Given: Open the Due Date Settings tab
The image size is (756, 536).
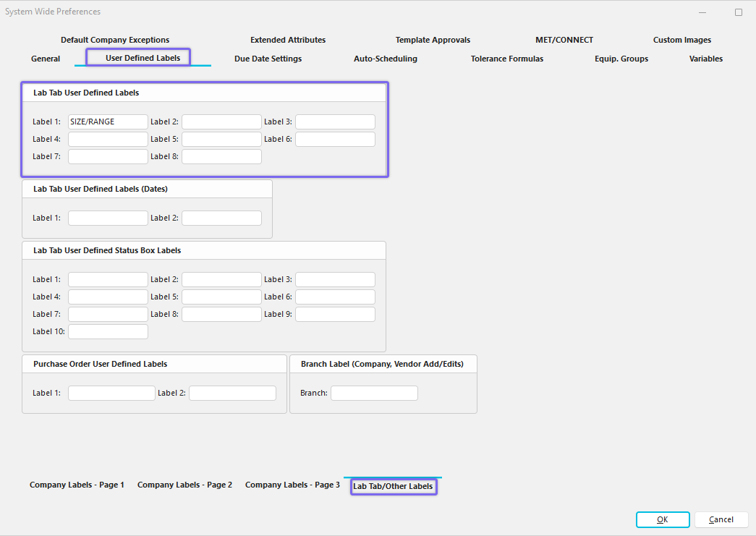Looking at the screenshot, I should pyautogui.click(x=268, y=59).
